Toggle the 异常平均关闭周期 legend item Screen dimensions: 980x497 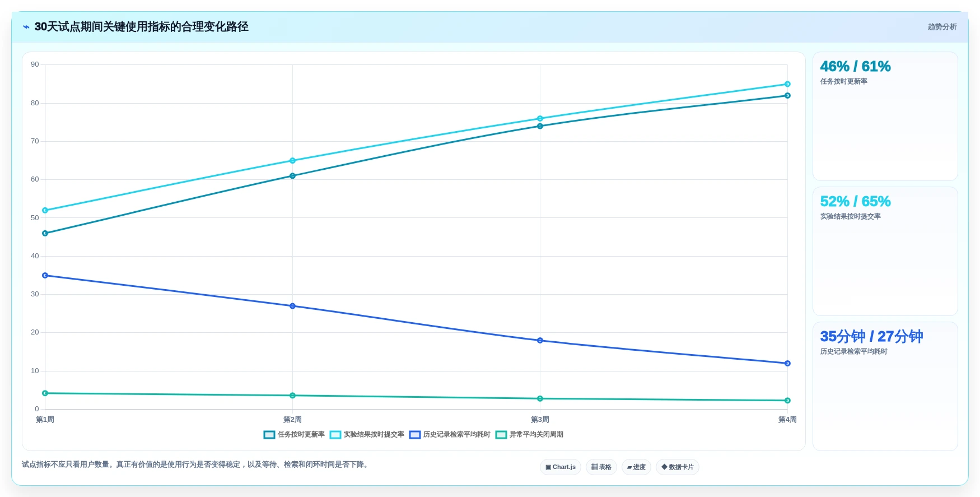[x=529, y=435]
